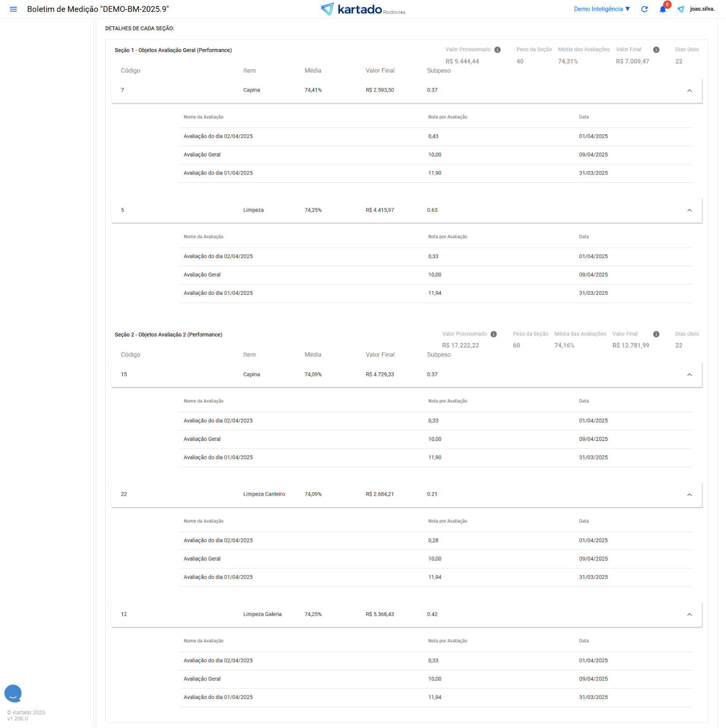Open the hamburger navigation menu
The height and width of the screenshot is (728, 726).
click(x=13, y=9)
